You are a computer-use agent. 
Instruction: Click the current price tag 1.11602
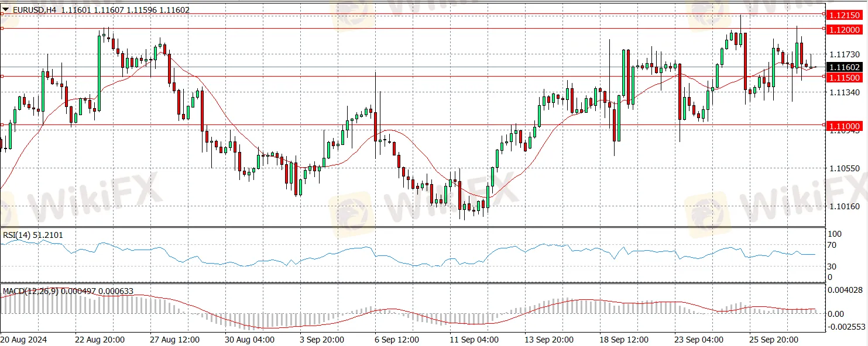tap(846, 67)
